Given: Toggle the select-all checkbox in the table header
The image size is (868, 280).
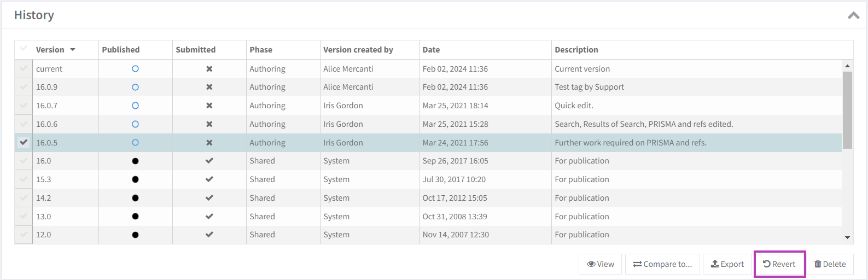Looking at the screenshot, I should click(24, 49).
